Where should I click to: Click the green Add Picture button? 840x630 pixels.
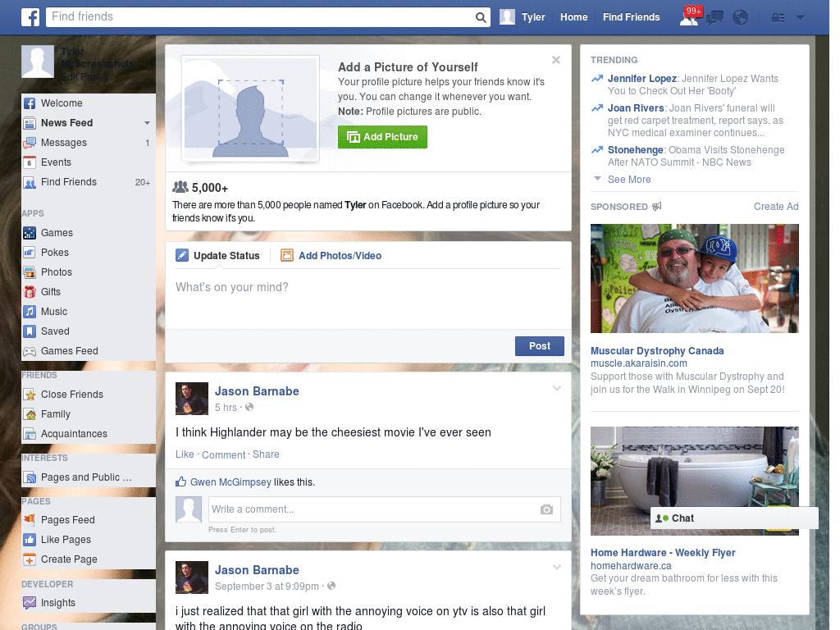coord(382,137)
